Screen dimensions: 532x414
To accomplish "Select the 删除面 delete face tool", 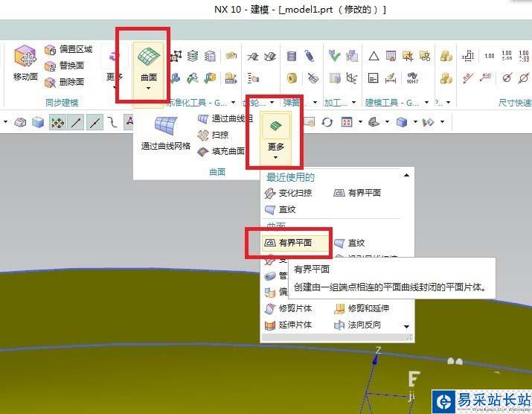I will point(64,82).
